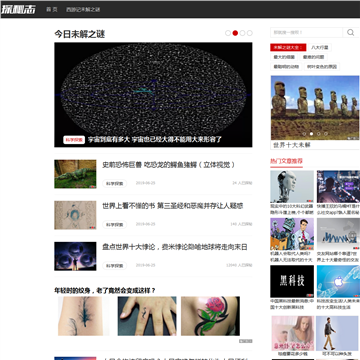
Task: Open the cartoon robot and man thumbnail
Action: coord(292,234)
